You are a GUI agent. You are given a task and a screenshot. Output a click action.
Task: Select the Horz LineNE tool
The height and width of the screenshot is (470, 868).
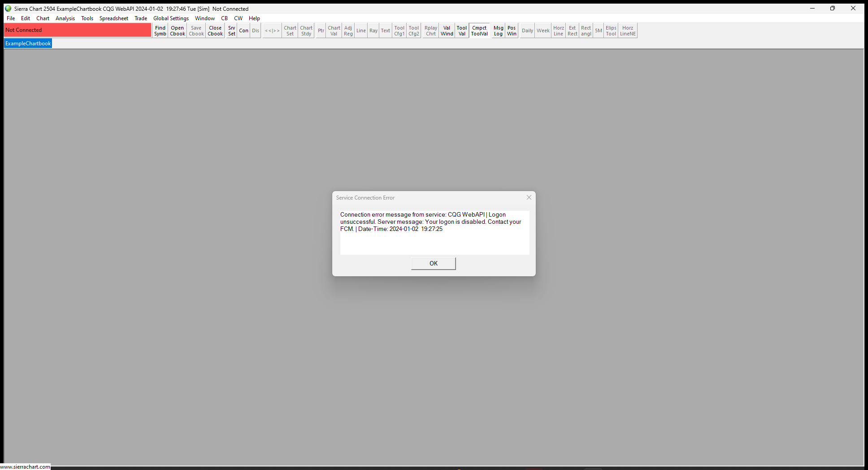tap(628, 30)
